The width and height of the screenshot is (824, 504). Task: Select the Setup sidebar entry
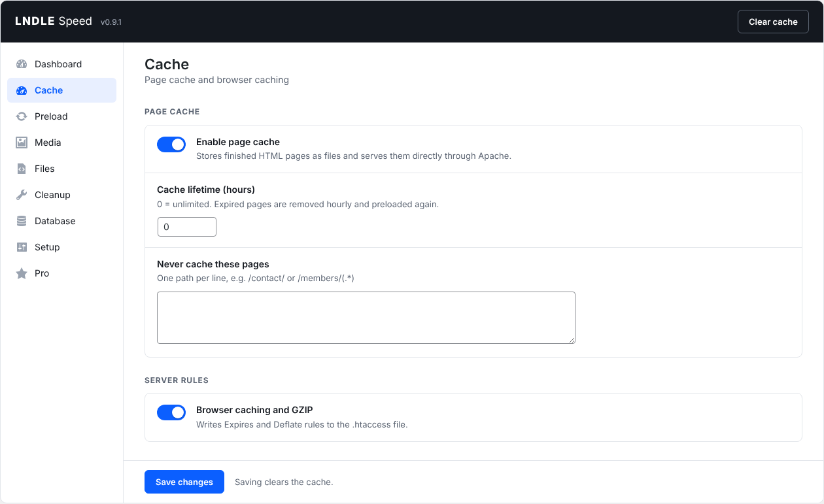[61, 247]
